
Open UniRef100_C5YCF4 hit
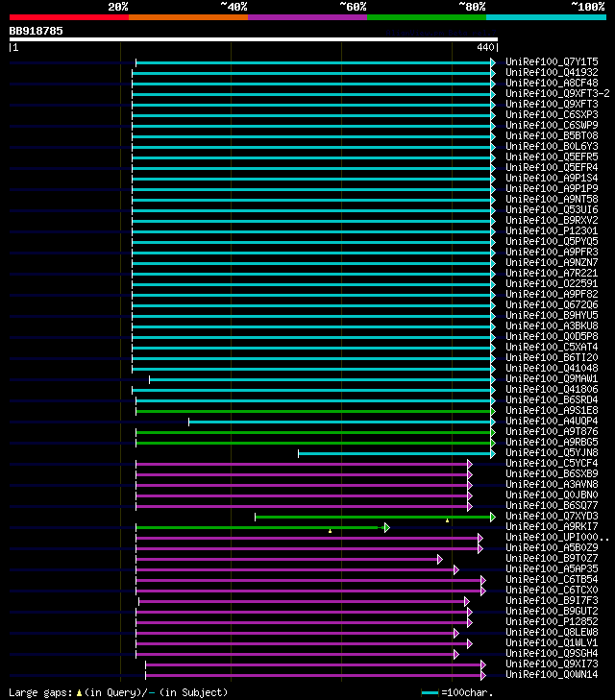pos(552,464)
